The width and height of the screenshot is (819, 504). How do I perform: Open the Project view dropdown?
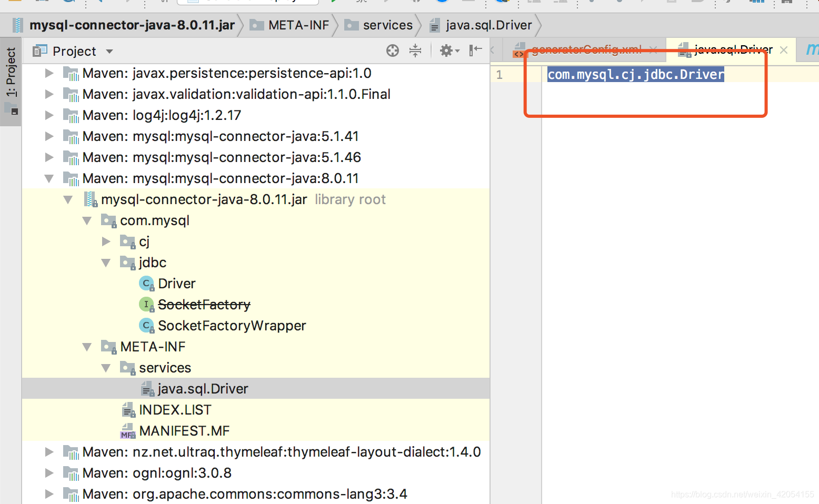coord(109,51)
